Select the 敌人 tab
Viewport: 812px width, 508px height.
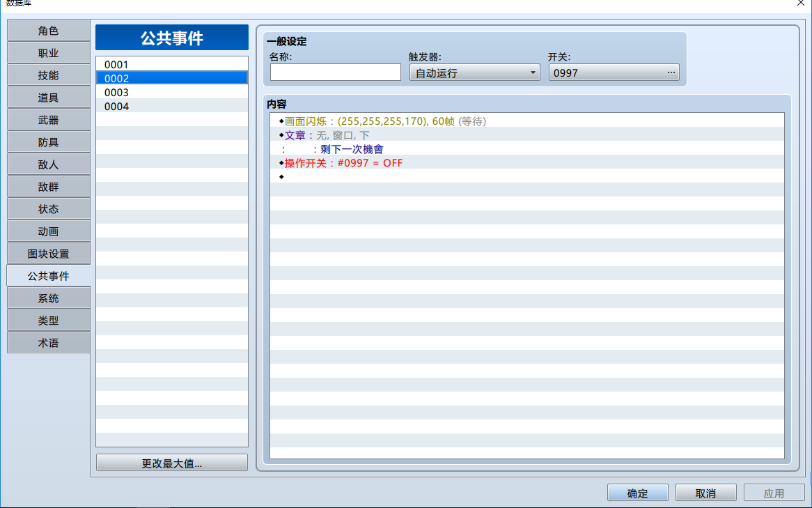click(x=48, y=164)
